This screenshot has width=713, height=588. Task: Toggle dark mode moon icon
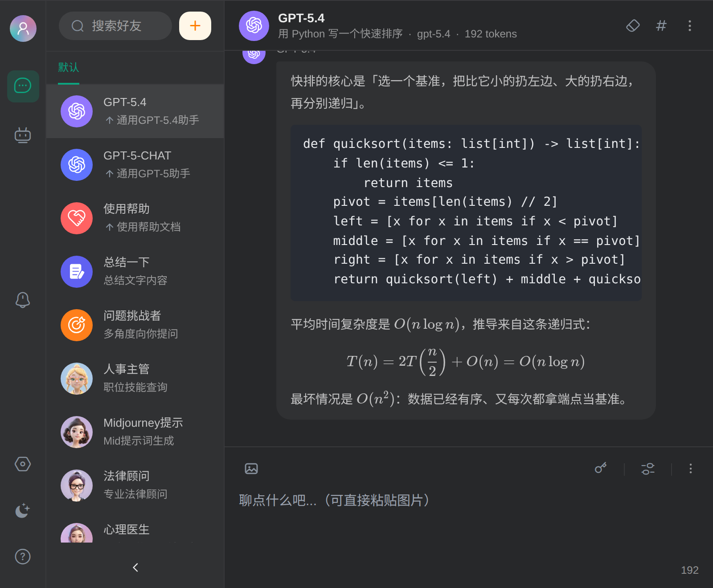23,510
